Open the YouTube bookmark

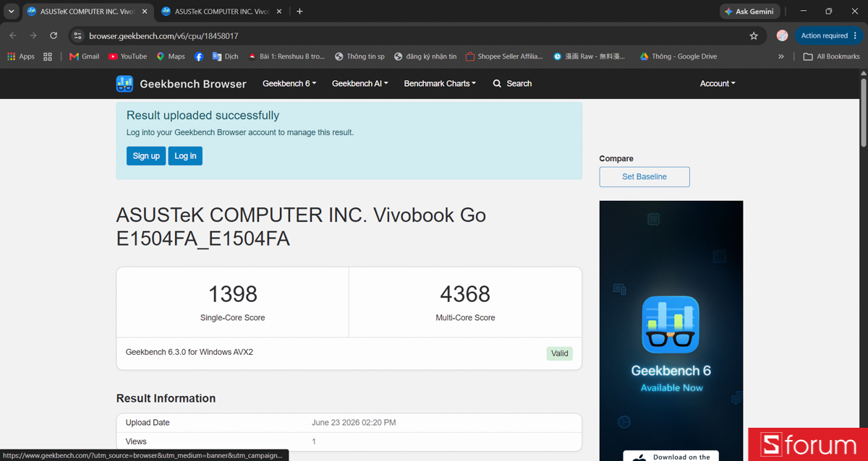coord(127,56)
